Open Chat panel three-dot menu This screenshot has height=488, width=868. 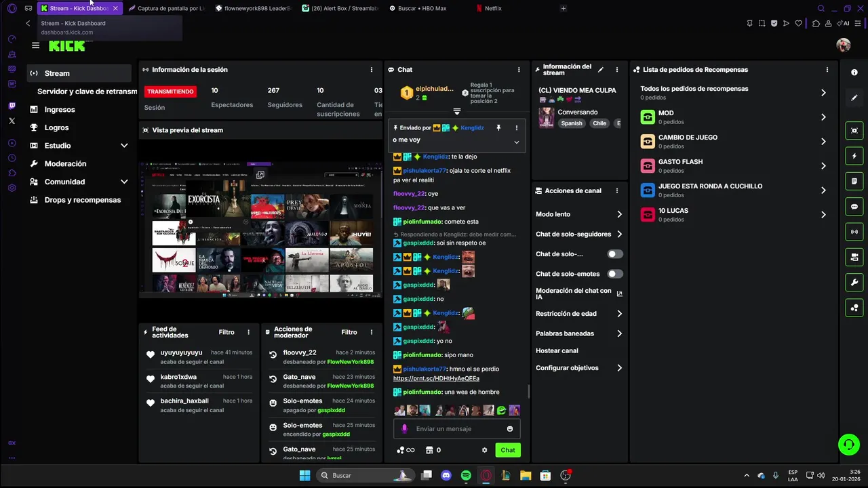[x=519, y=70]
